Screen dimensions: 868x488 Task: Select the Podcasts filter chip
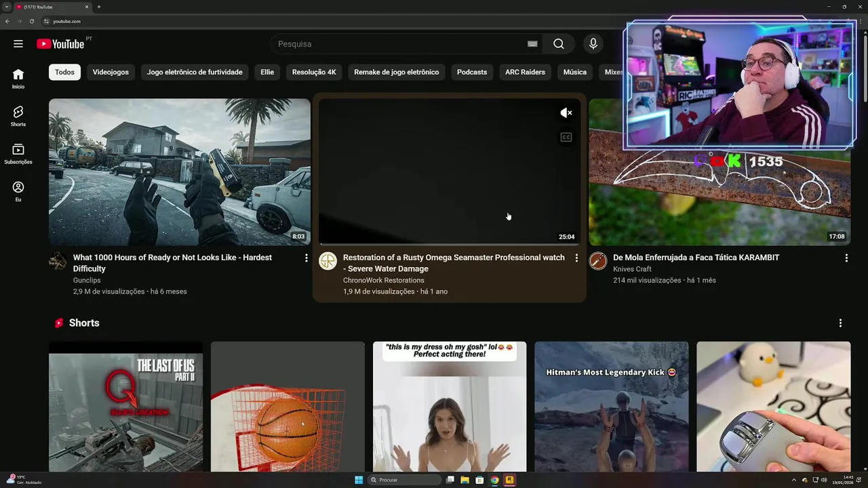[472, 72]
